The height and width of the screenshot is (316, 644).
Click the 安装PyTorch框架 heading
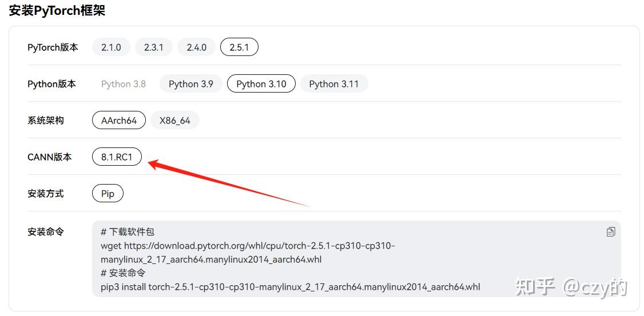coord(57,10)
